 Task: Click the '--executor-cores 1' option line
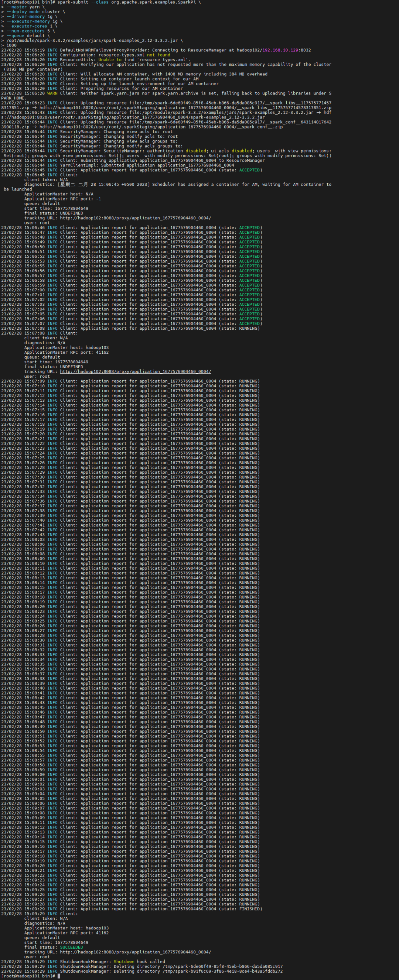click(x=29, y=26)
